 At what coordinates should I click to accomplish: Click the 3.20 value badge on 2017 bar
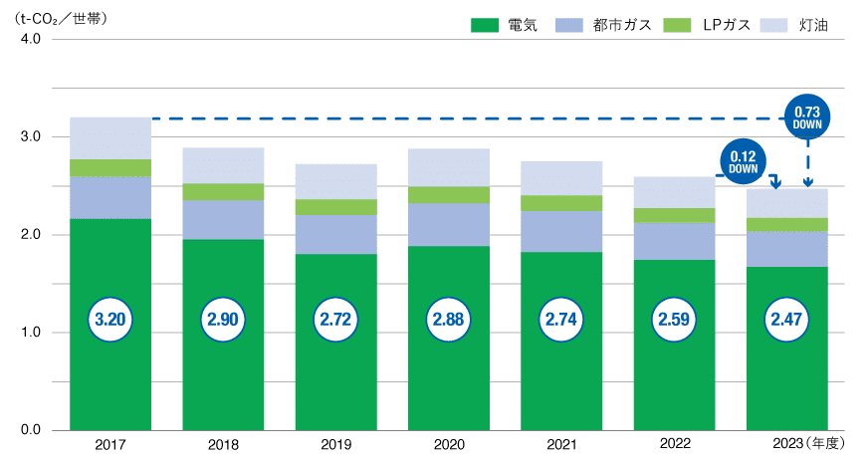click(109, 321)
